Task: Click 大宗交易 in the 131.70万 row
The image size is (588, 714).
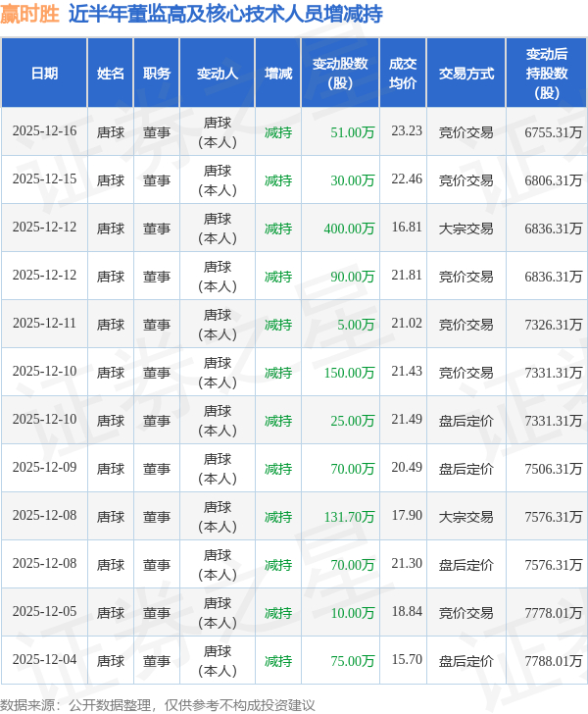Action: (466, 517)
